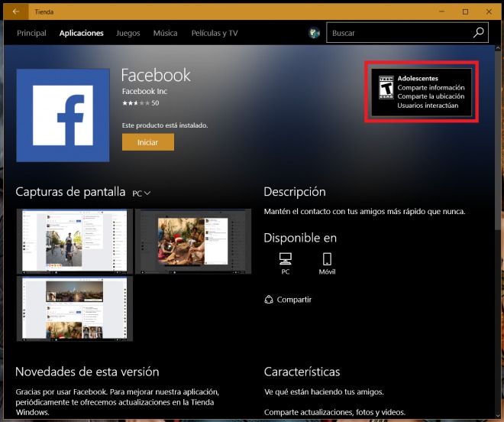The width and height of the screenshot is (504, 422).
Task: Click the ESRB Teen rating icon
Action: coord(386,87)
